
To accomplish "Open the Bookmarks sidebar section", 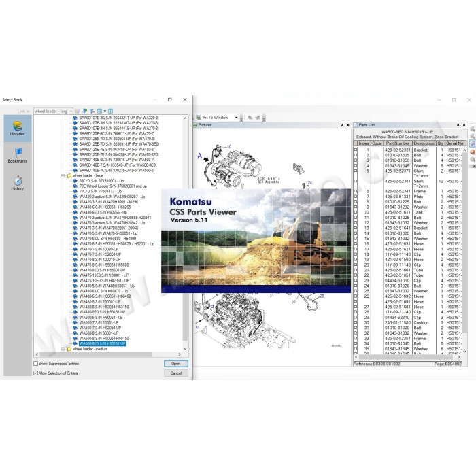I will click(17, 156).
